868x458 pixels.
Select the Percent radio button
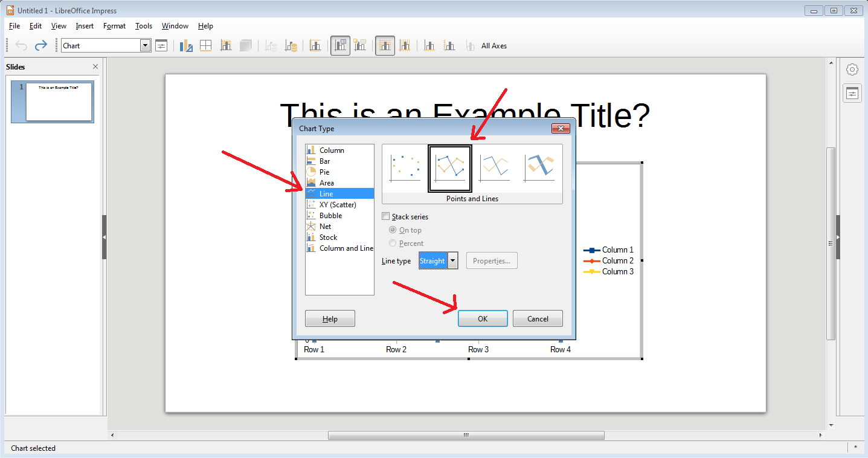click(393, 243)
